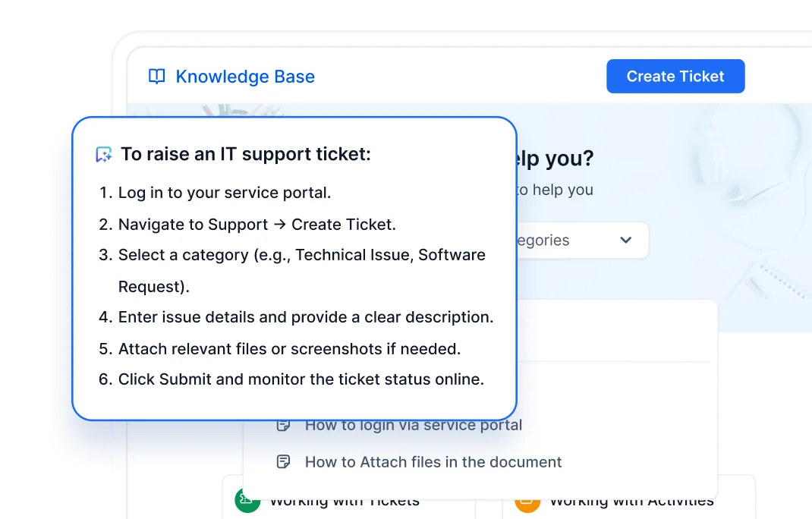
Task: Click the Knowledge Base heading link
Action: pos(245,76)
